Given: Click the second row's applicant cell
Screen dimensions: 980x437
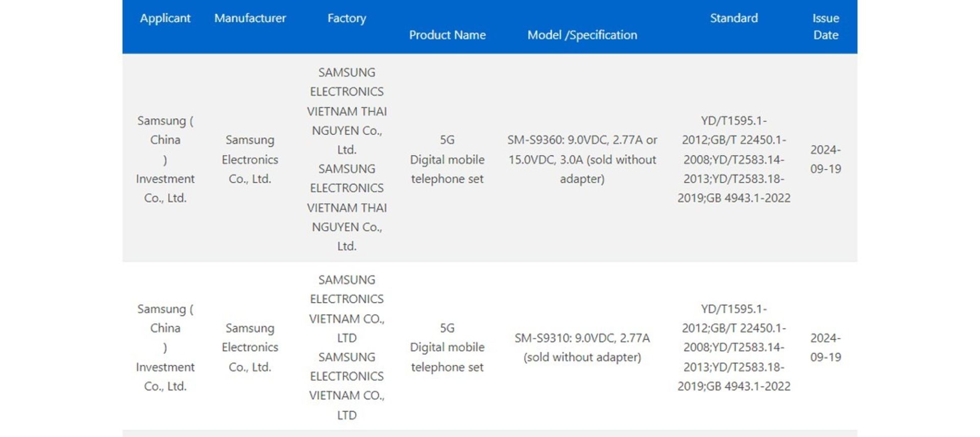Looking at the screenshot, I should click(165, 347).
